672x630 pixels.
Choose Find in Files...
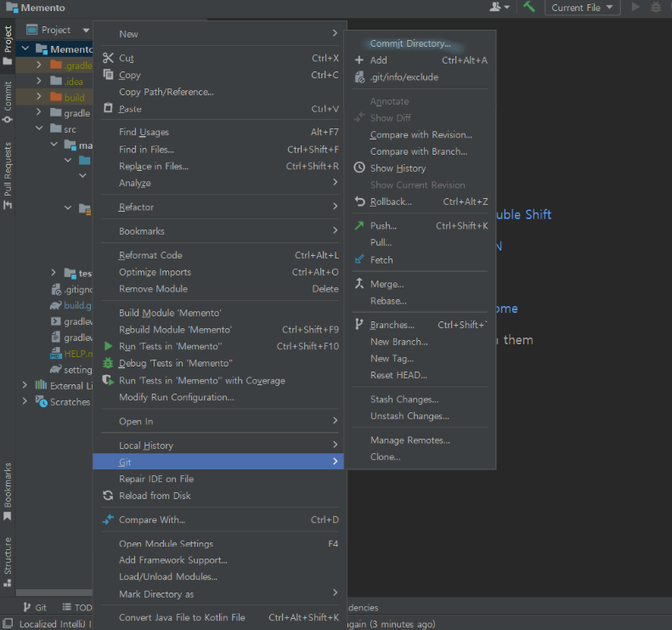click(218, 150)
